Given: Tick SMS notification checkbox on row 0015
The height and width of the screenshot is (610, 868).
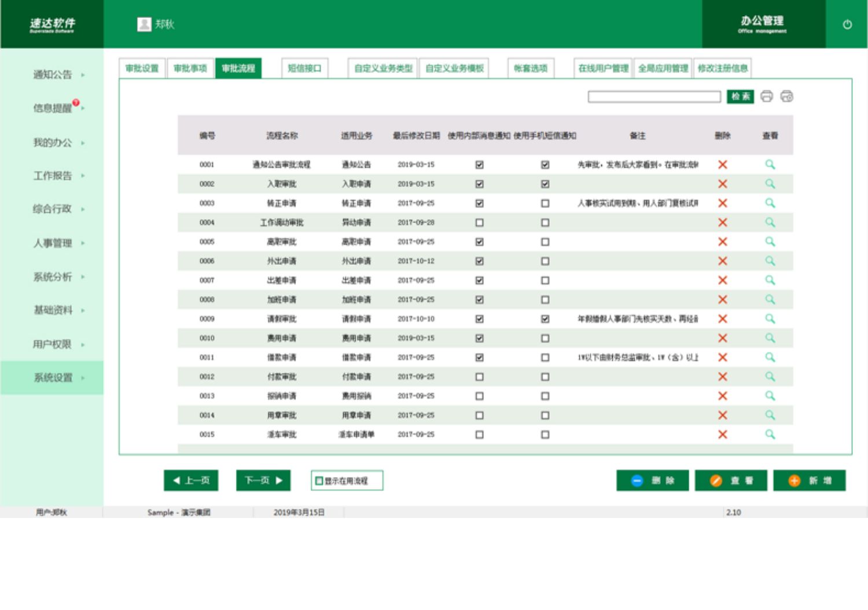Looking at the screenshot, I should pos(545,435).
